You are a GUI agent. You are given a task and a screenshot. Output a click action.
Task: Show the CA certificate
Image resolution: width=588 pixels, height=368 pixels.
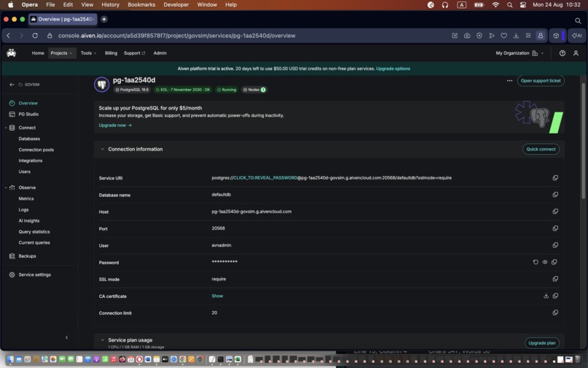pyautogui.click(x=217, y=296)
